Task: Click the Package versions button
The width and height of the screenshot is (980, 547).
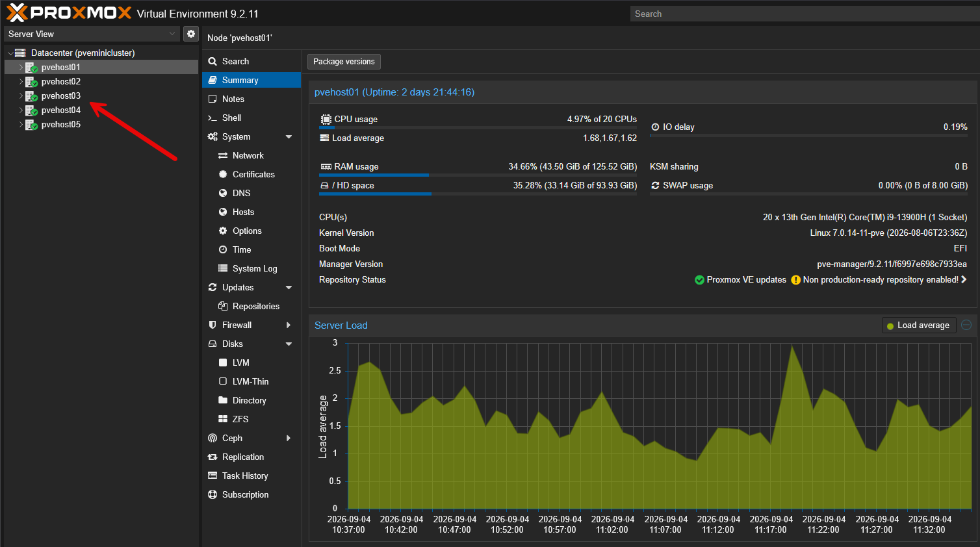Action: [x=344, y=62]
